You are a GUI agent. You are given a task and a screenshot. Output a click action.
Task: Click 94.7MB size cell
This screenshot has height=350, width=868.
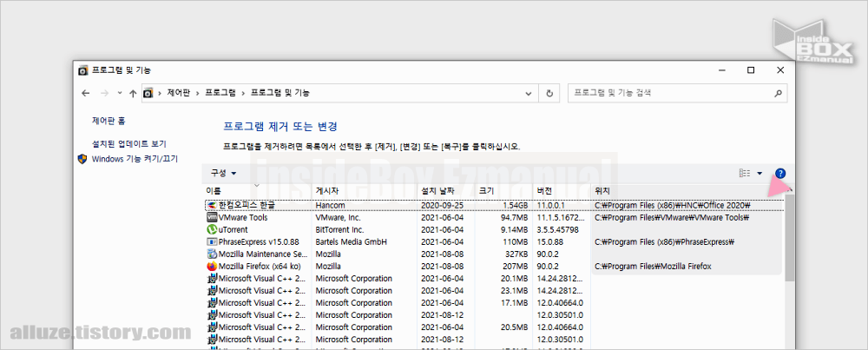point(515,218)
